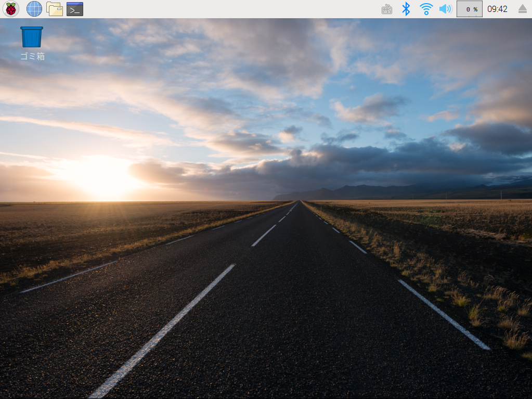This screenshot has width=532, height=399.
Task: Click the eject media icon
Action: 523,9
